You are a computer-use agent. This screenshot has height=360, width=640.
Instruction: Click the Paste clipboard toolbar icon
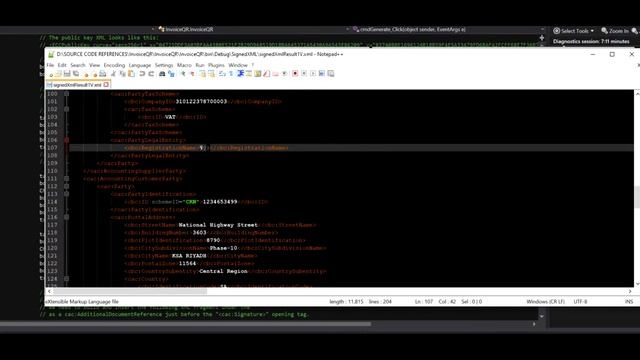[131, 74]
